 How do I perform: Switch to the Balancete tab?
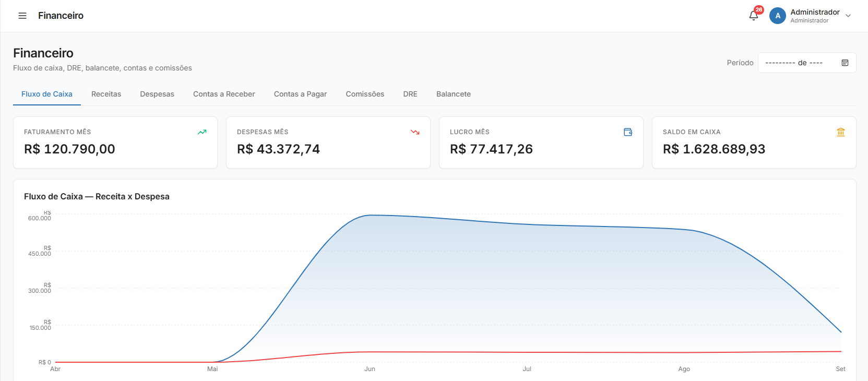tap(454, 94)
